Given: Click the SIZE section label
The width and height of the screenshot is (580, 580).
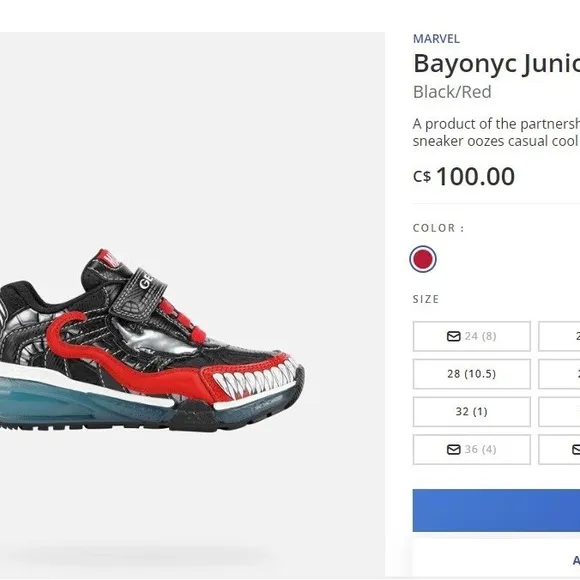Looking at the screenshot, I should pyautogui.click(x=426, y=299).
